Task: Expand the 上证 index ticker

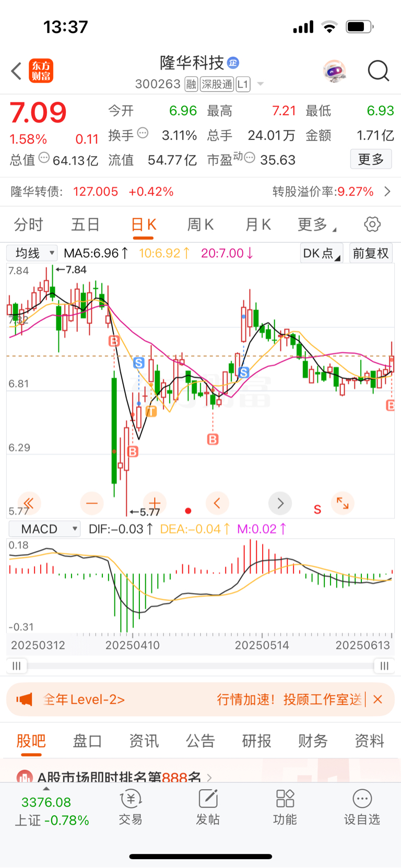Action: [52, 811]
